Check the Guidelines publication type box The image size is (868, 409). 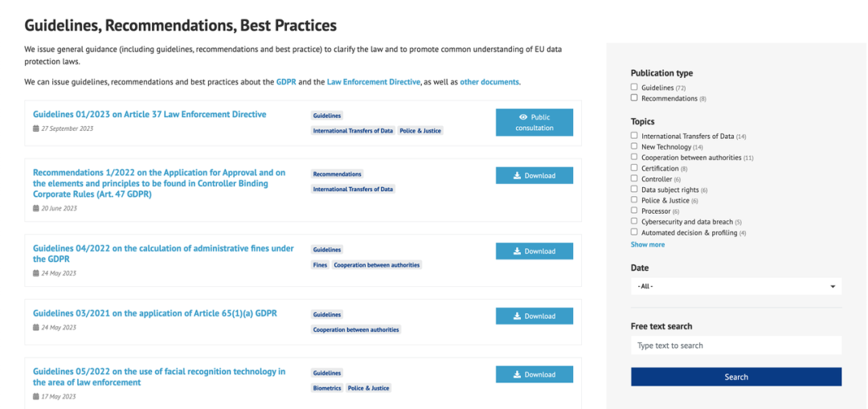[634, 87]
